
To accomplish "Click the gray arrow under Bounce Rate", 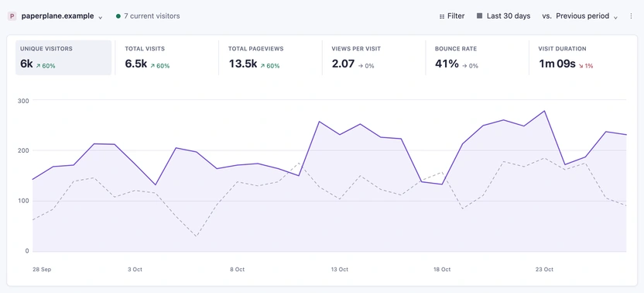I will pyautogui.click(x=464, y=66).
